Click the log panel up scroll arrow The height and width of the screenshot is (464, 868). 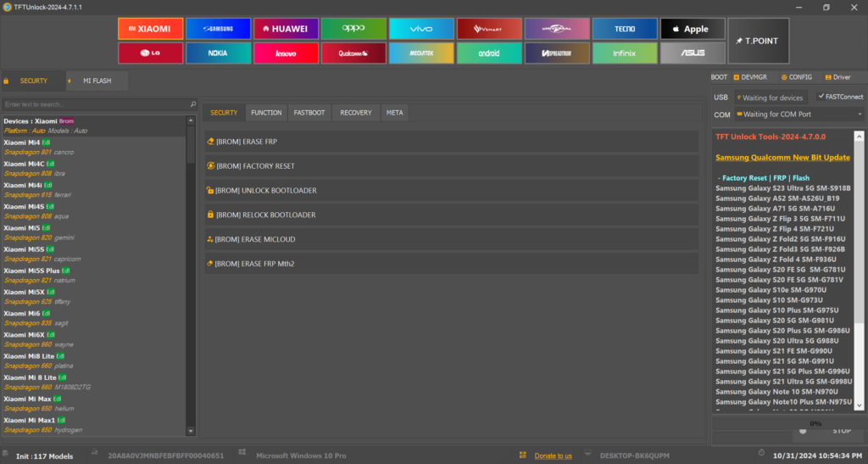(860, 137)
